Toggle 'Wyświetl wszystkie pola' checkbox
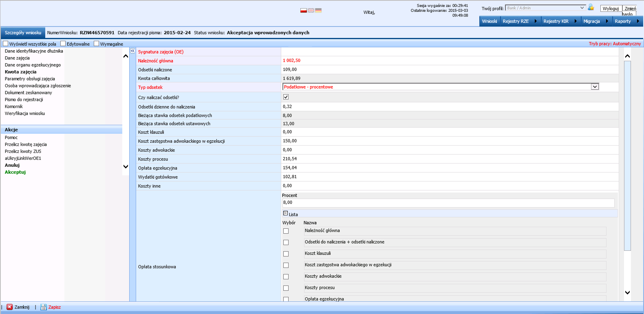Image resolution: width=644 pixels, height=314 pixels. pos(6,43)
